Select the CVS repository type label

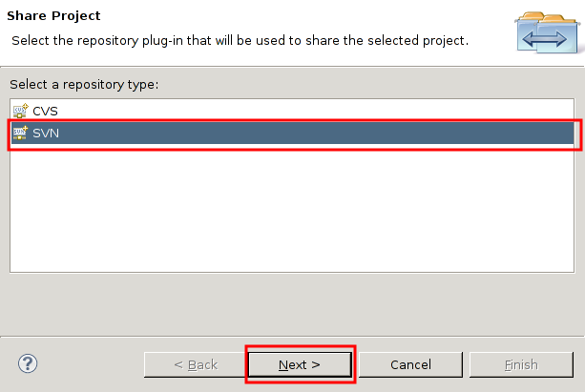click(45, 112)
